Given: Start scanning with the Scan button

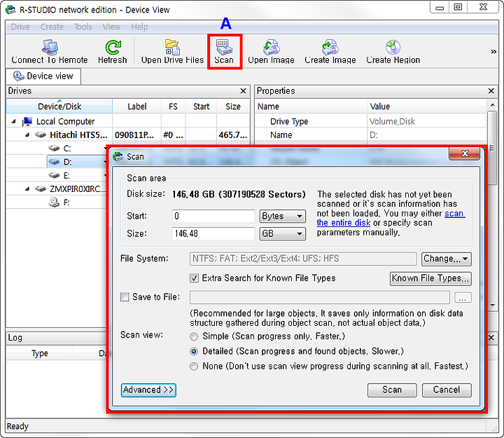Looking at the screenshot, I should [x=392, y=390].
